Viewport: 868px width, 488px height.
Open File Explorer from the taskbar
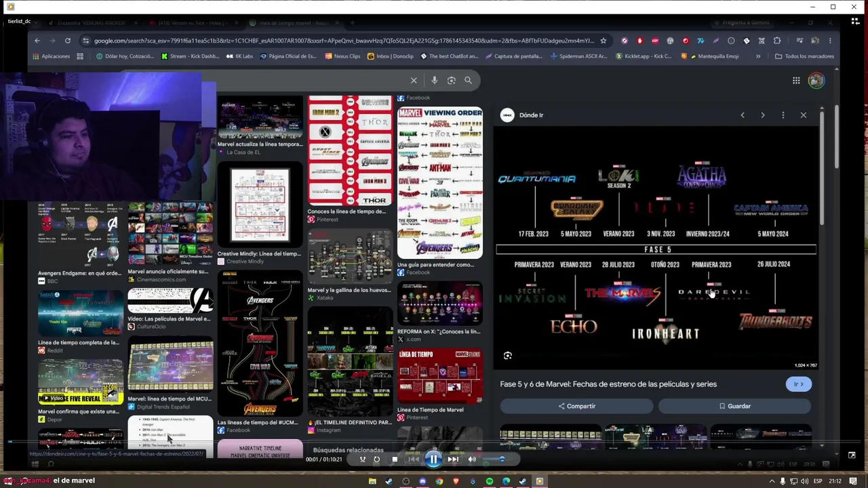tap(372, 481)
